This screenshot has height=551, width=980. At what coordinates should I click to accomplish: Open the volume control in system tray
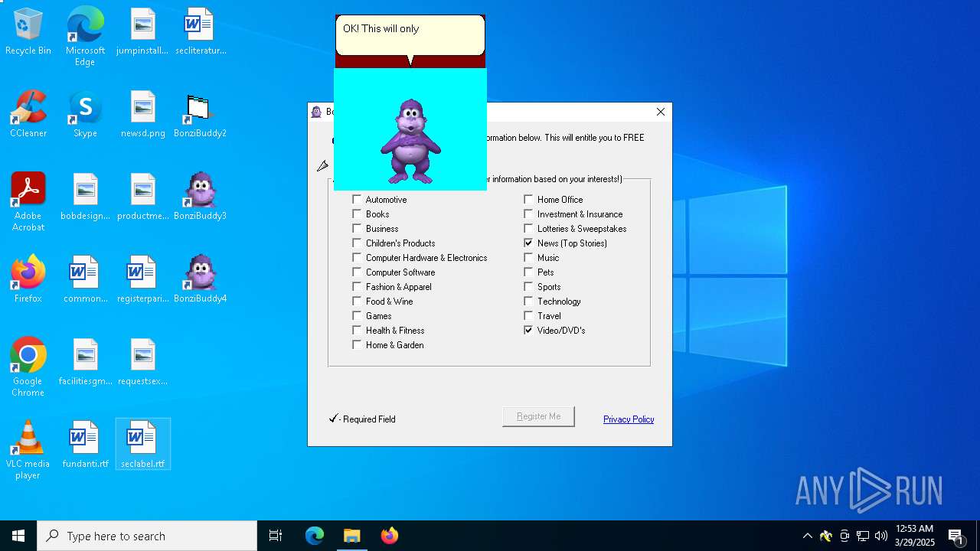[880, 536]
